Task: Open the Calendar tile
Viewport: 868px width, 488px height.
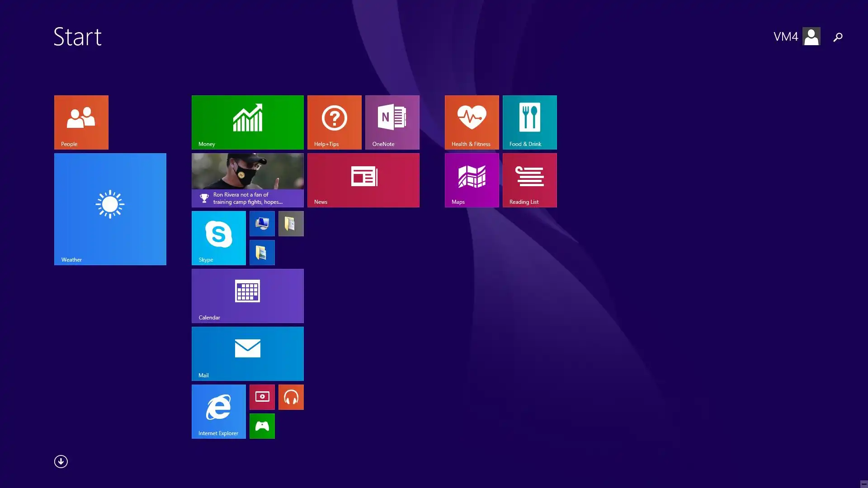Action: point(247,296)
